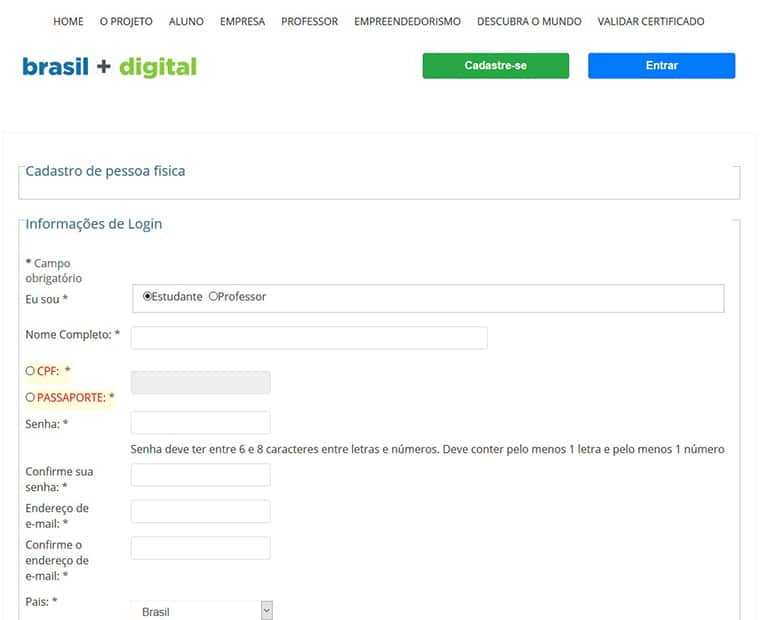The width and height of the screenshot is (768, 620).
Task: Choose the PASSAPORTE radio button
Action: click(x=30, y=398)
